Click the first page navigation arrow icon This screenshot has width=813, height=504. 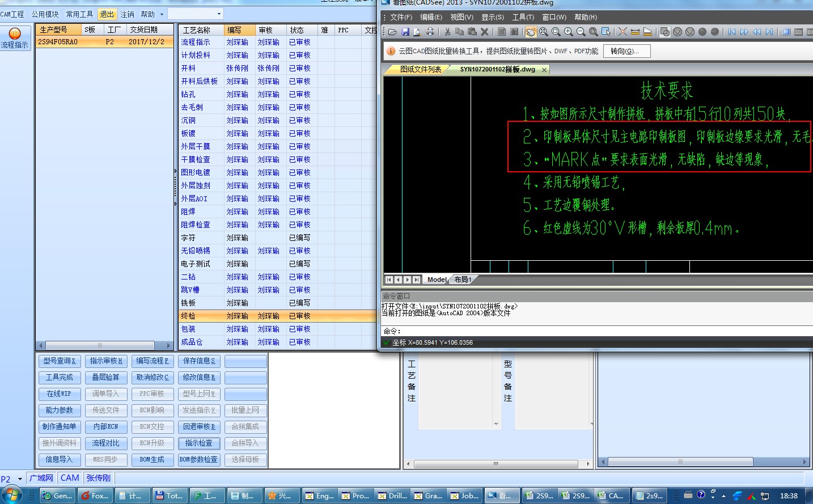[x=732, y=32]
